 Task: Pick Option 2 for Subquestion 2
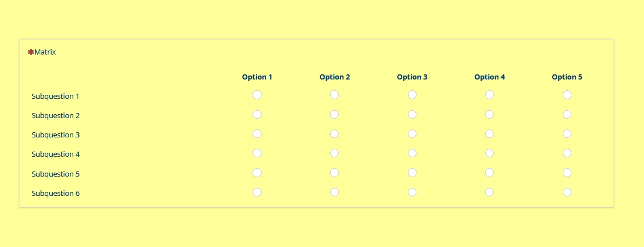[x=334, y=114]
